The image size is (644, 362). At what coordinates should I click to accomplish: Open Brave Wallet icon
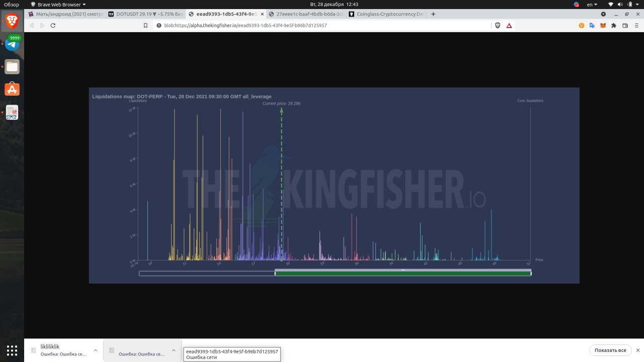click(x=625, y=25)
